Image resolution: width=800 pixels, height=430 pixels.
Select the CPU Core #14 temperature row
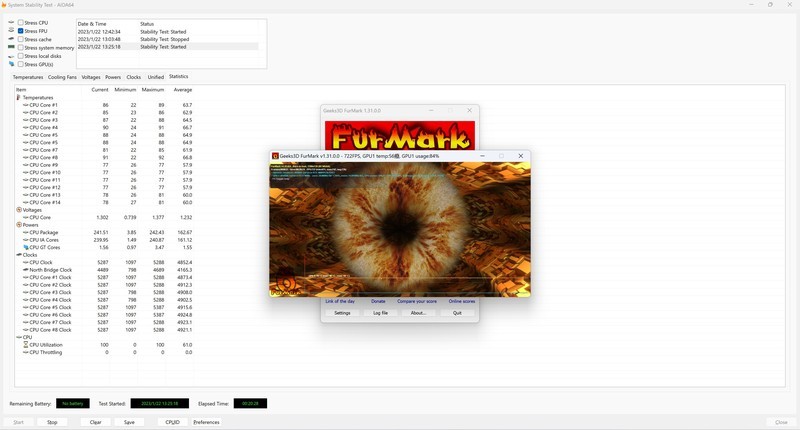coord(105,203)
